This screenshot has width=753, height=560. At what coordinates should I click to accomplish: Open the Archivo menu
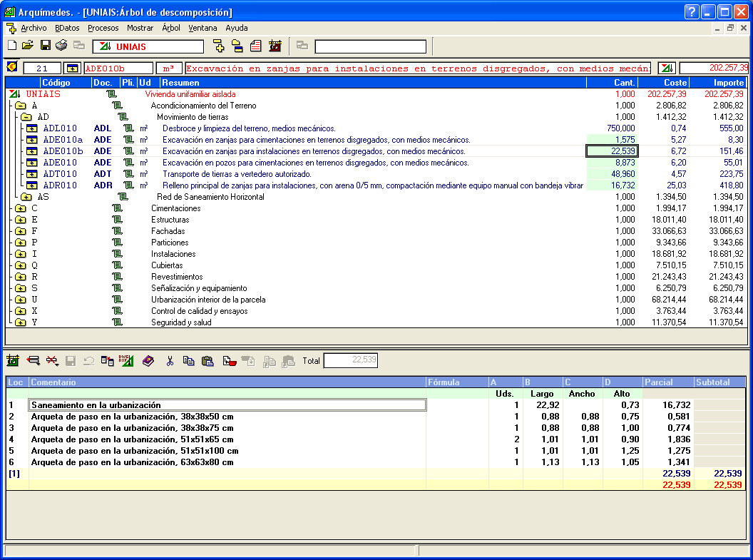[34, 28]
